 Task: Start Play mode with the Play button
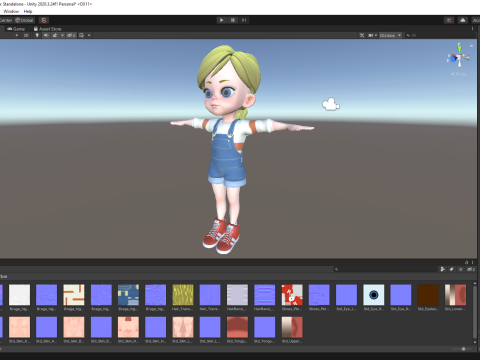221,20
